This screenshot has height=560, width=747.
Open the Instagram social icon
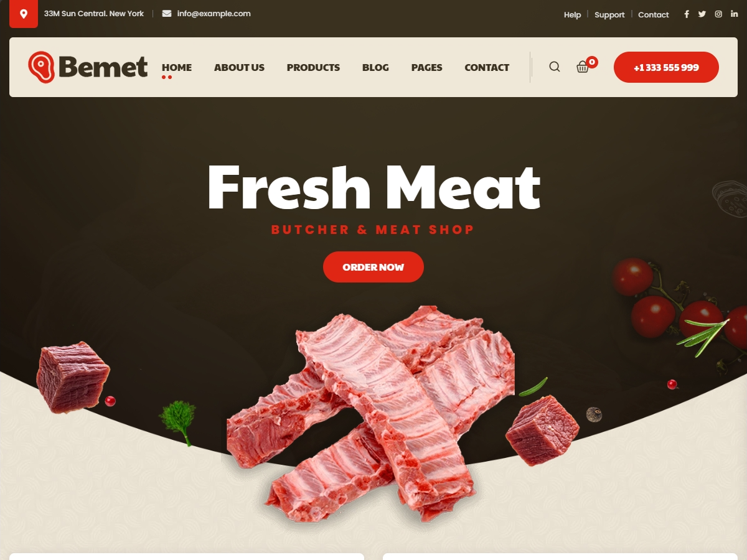coord(718,14)
